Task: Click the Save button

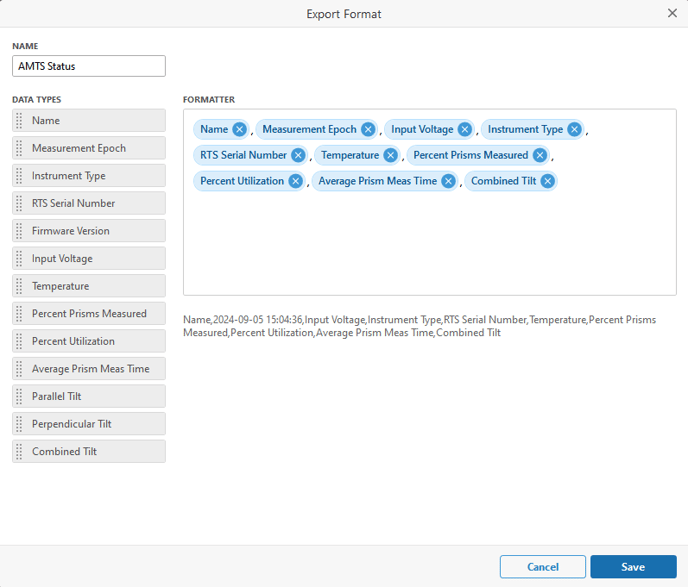Action: [632, 567]
